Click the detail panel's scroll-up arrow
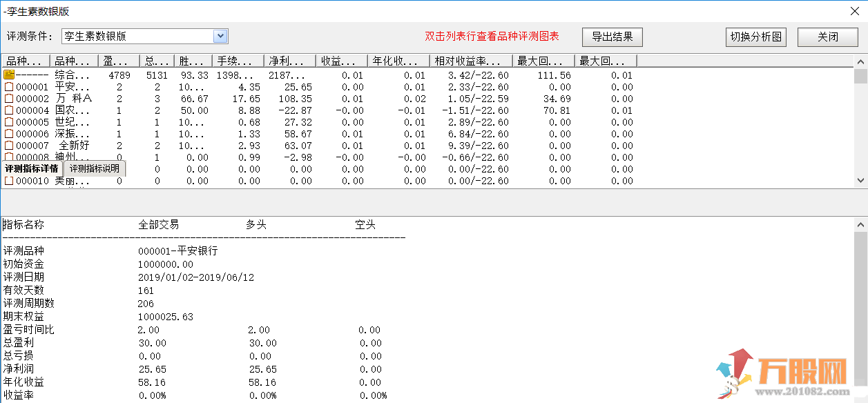The height and width of the screenshot is (403, 868). tap(861, 225)
